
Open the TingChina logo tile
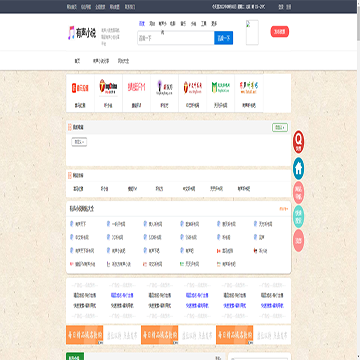click(108, 93)
